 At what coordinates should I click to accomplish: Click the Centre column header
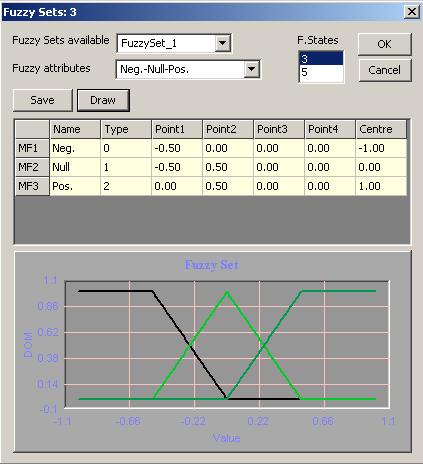[381, 129]
